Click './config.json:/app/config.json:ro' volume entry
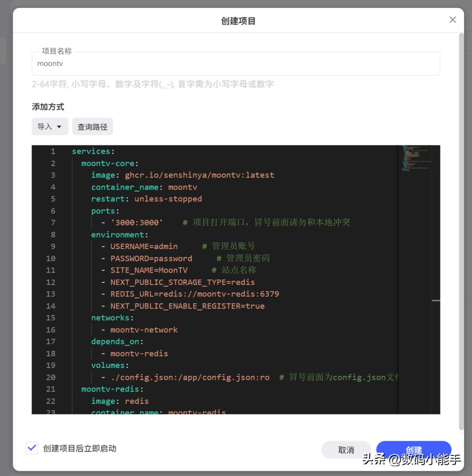Viewport: 472px width, 476px height. point(190,377)
